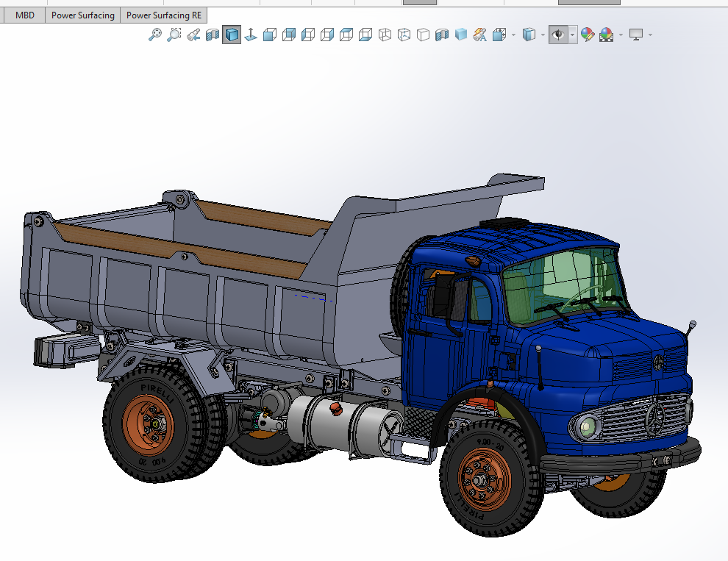Expand the Hide/Show Items dropdown arrow
The height and width of the screenshot is (561, 728).
572,35
